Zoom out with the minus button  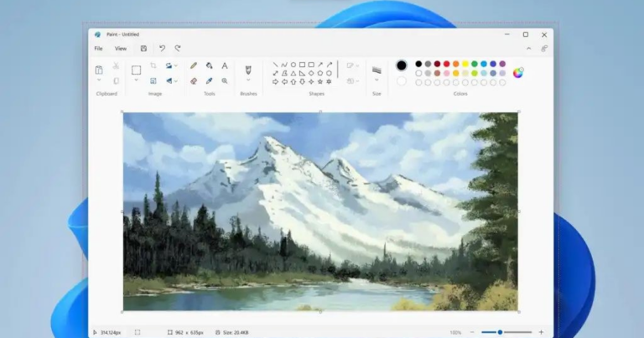click(x=472, y=332)
